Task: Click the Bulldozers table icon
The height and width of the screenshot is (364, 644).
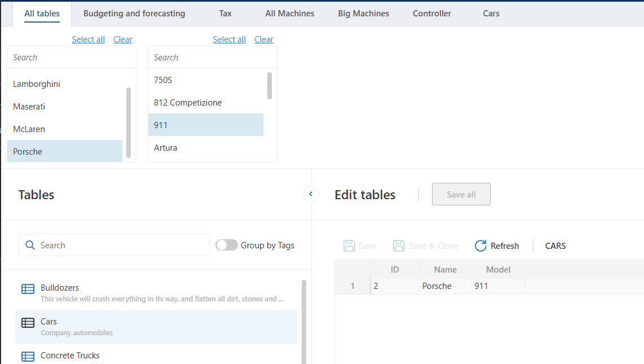Action: click(28, 289)
